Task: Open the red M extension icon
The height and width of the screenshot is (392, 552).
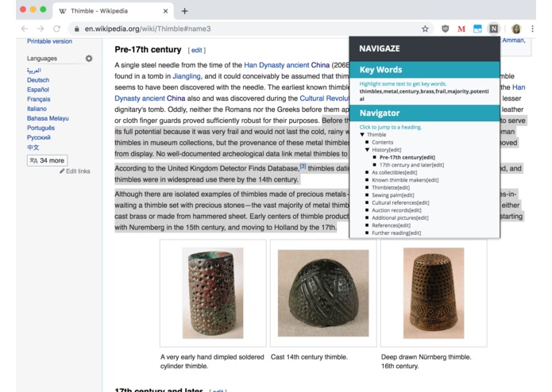Action: pos(461,29)
